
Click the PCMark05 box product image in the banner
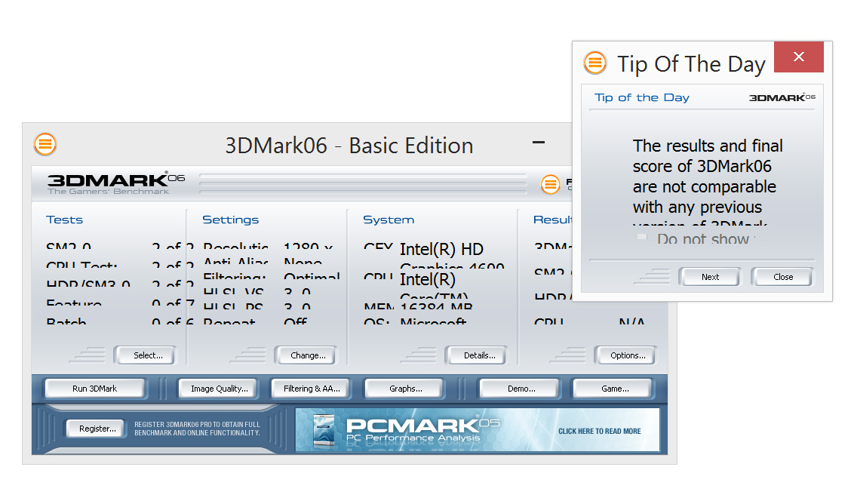(x=324, y=430)
